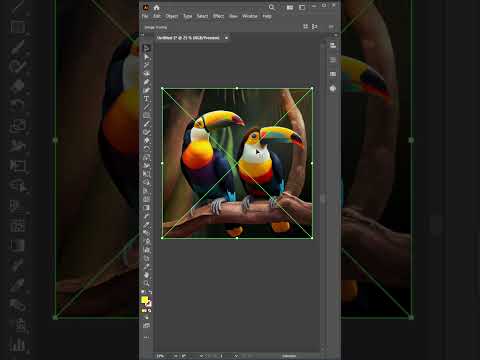Change the screen mode button
Screen dimensions: 480x360
[146, 326]
